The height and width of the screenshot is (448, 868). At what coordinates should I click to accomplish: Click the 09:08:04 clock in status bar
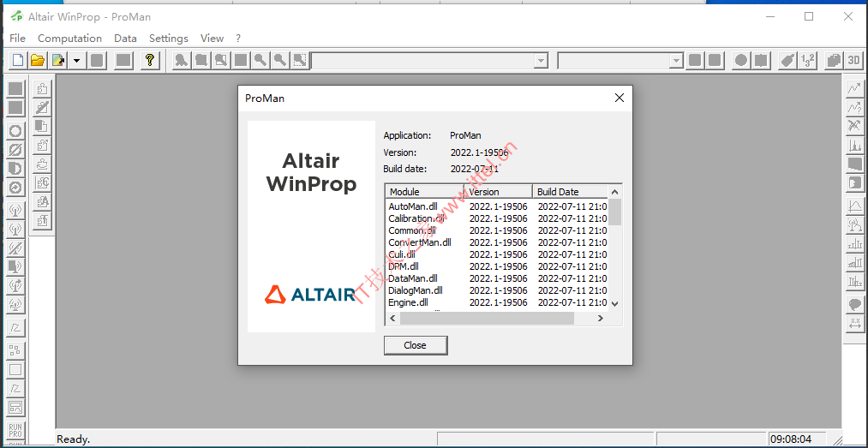coord(791,439)
